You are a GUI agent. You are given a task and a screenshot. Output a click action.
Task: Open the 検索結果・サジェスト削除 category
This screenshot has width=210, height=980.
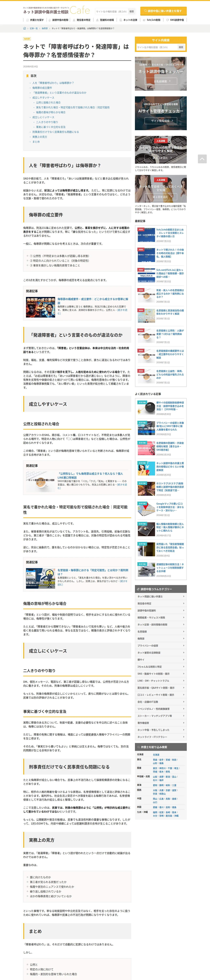pos(161,617)
